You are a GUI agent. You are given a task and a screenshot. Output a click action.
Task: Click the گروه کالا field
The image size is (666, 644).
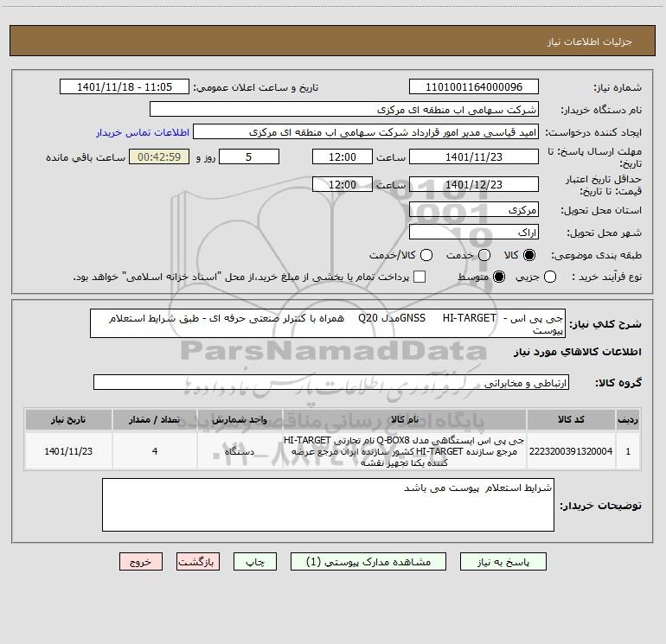(x=331, y=382)
